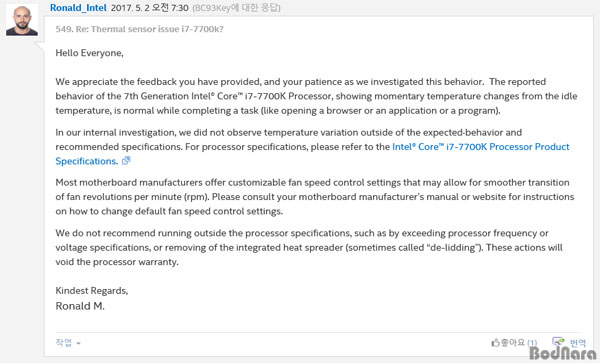Expand the 작업 actions dropdown arrow
Viewport: 600px width, 363px height.
coord(78,343)
